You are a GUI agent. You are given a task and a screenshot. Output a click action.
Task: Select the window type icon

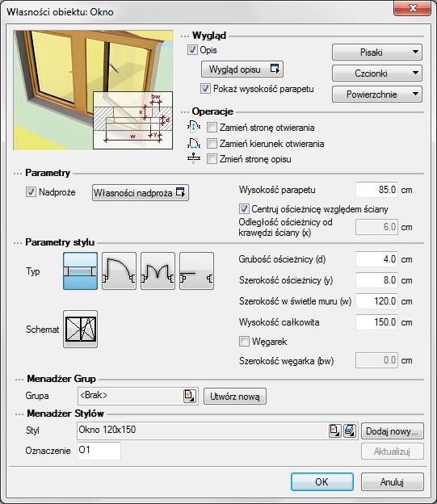click(x=81, y=271)
